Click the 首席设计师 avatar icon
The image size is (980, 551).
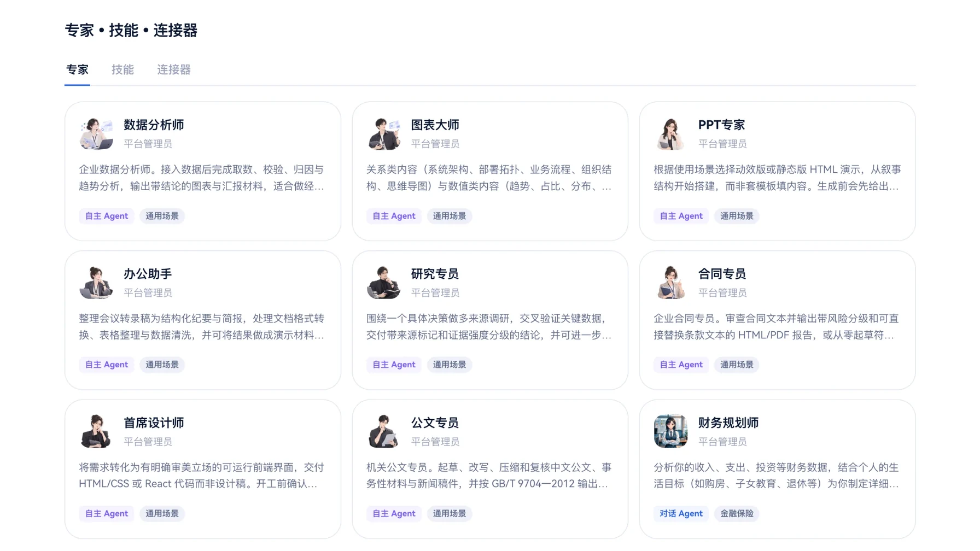click(x=96, y=431)
